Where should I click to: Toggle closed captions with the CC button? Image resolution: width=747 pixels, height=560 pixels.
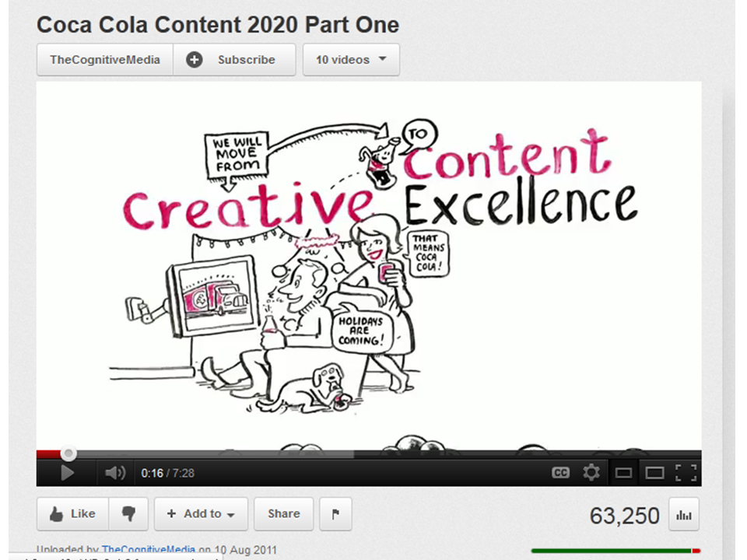tap(560, 472)
